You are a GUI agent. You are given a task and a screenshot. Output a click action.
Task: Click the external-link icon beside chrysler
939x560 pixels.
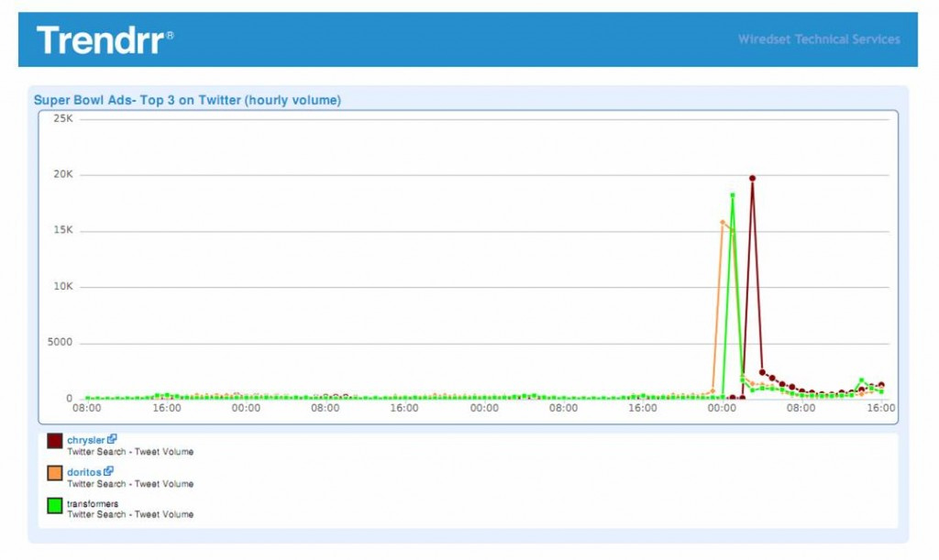point(112,438)
